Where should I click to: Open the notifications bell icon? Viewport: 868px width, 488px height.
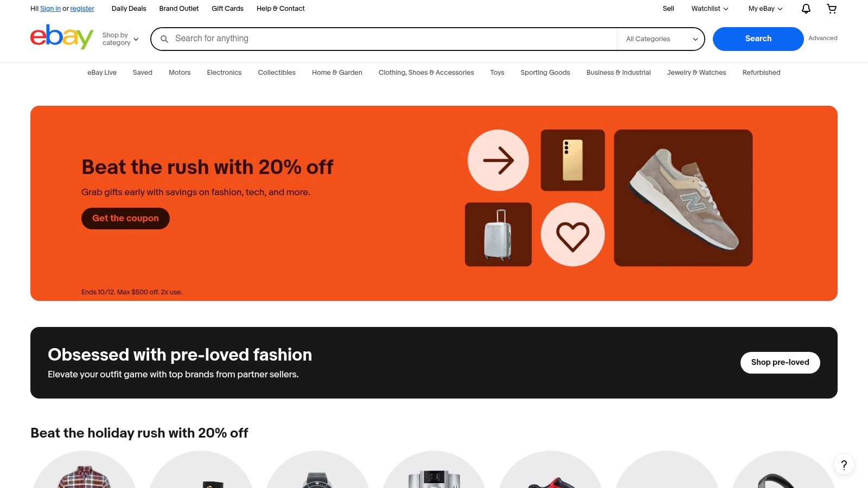tap(806, 9)
